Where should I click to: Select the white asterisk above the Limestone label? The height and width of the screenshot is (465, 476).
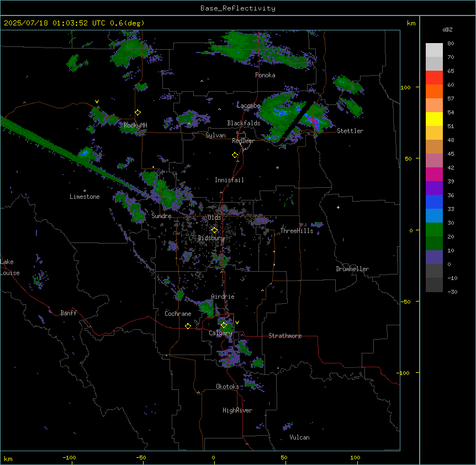coord(84,191)
